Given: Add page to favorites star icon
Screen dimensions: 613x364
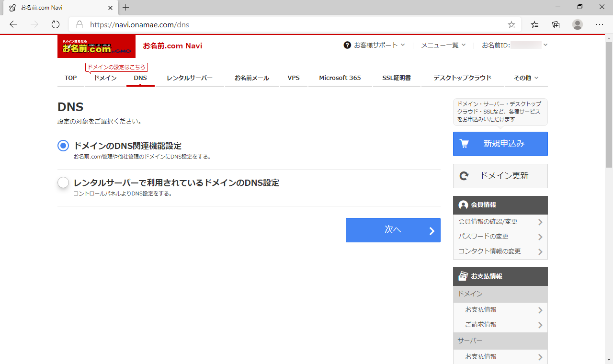Looking at the screenshot, I should click(511, 24).
